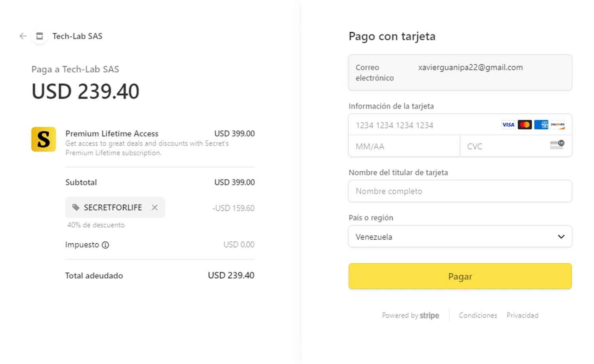Click the Discover card icon
Screen dimensions: 594x364
558,125
